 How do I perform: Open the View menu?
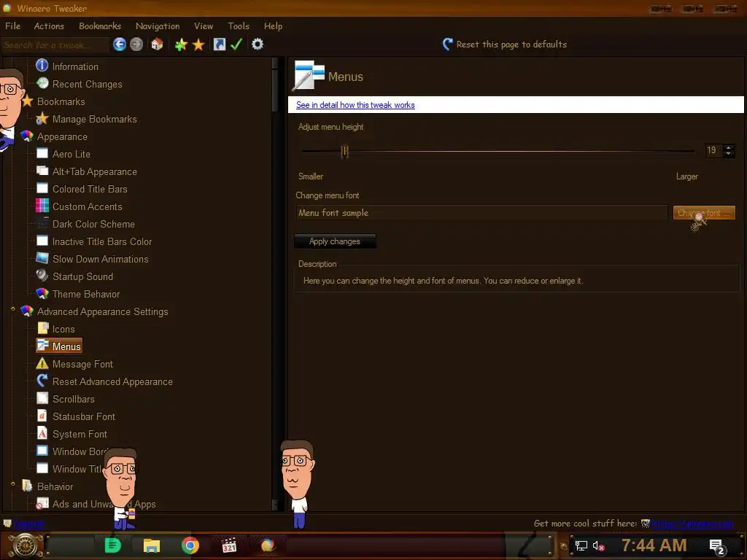pyautogui.click(x=204, y=26)
